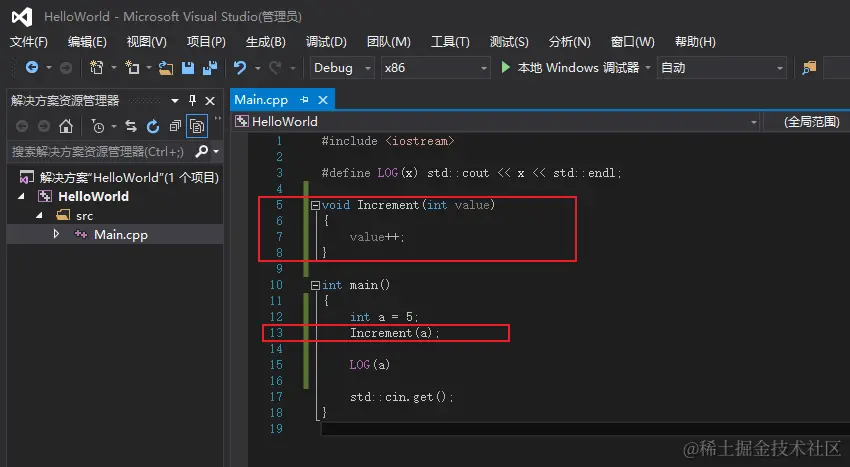
Task: Open dropdown arrow beside New Project icon
Action: [113, 68]
